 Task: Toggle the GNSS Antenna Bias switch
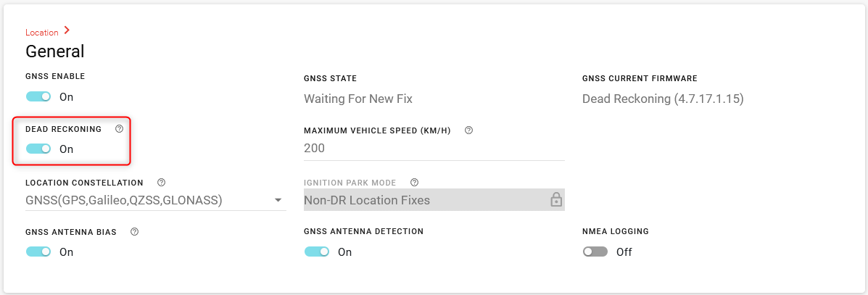(38, 252)
